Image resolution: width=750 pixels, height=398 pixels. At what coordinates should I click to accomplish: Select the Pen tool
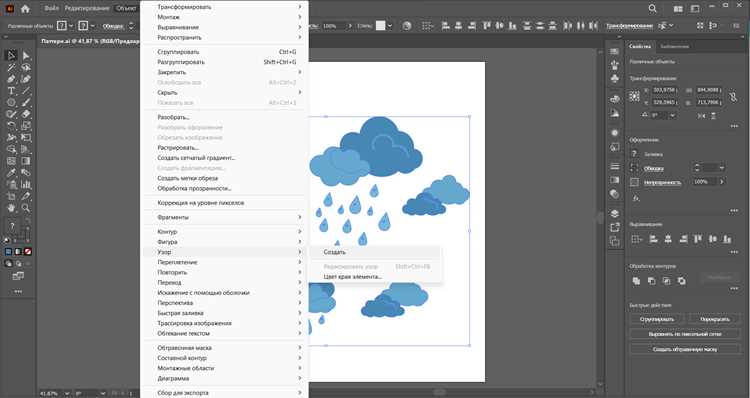[x=11, y=79]
